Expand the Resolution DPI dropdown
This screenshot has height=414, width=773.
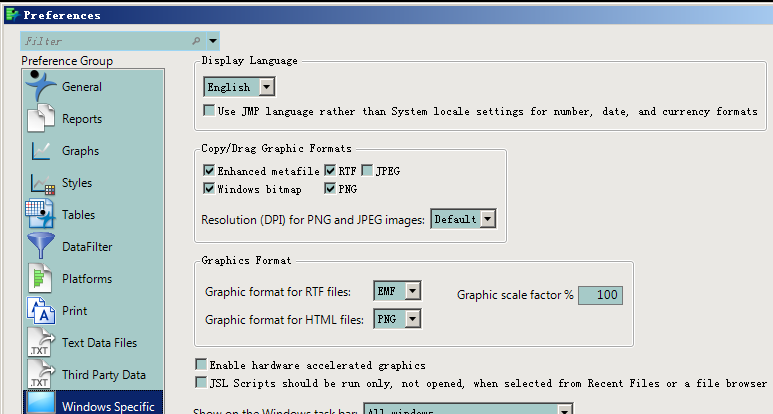click(x=488, y=219)
